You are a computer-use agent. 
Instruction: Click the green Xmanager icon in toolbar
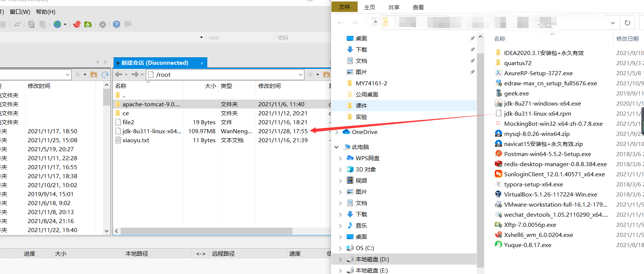[88, 24]
